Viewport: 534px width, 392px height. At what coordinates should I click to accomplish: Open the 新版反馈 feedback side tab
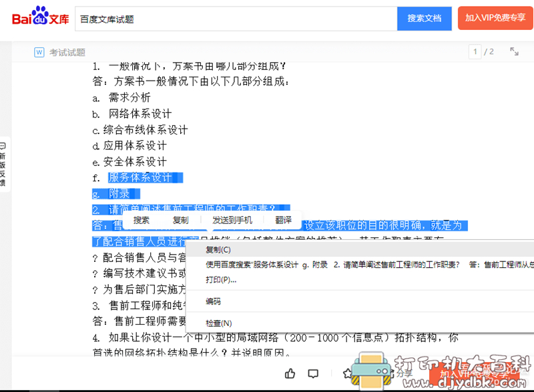3,165
